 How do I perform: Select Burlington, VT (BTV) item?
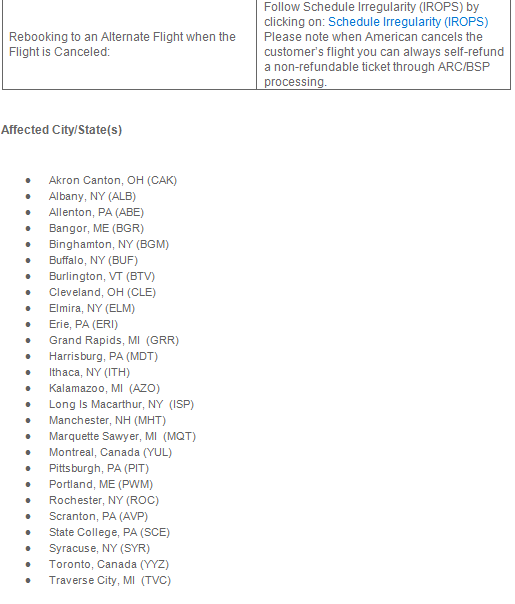pos(102,277)
